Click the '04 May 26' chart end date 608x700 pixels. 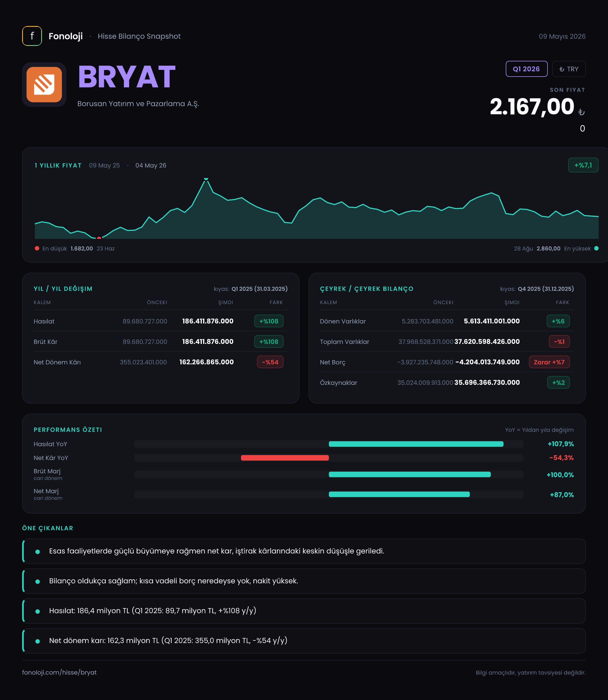click(x=151, y=165)
